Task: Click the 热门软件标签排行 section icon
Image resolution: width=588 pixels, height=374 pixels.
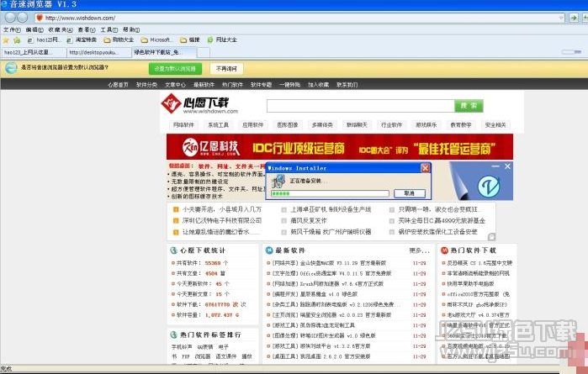Action: [x=173, y=334]
